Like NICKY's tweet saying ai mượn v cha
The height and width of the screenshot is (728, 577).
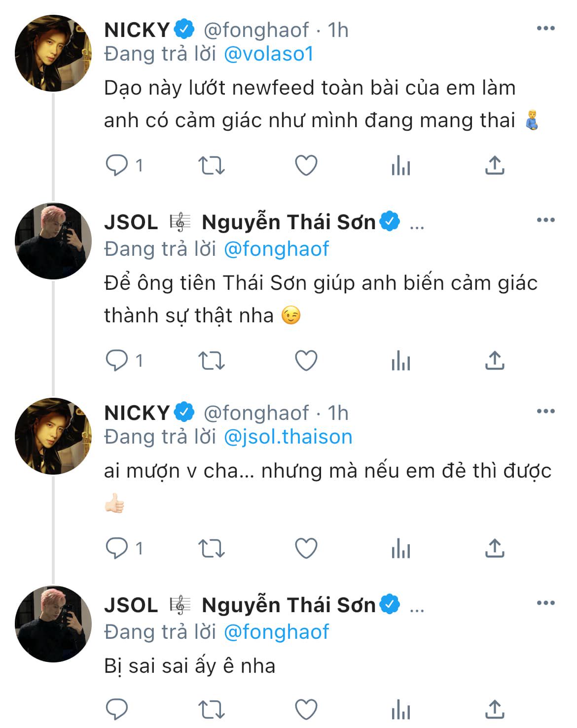306,548
